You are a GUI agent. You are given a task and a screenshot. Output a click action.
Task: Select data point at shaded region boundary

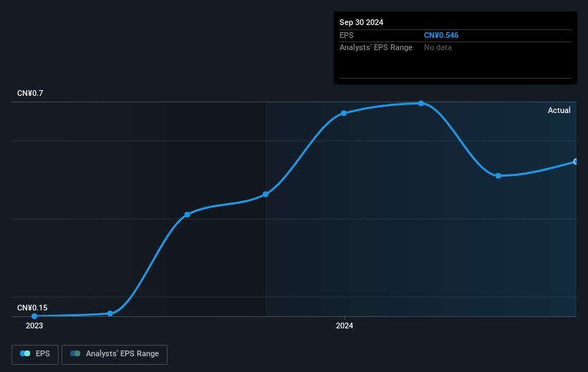pos(266,194)
